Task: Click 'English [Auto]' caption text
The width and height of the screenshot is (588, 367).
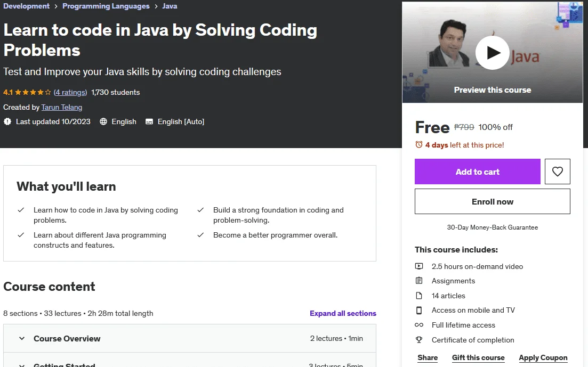Action: coord(181,121)
